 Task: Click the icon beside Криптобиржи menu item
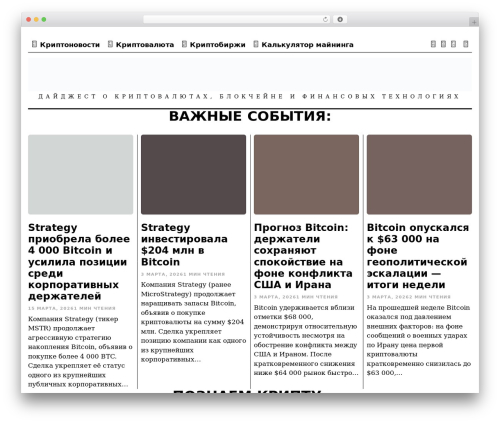[x=184, y=44]
